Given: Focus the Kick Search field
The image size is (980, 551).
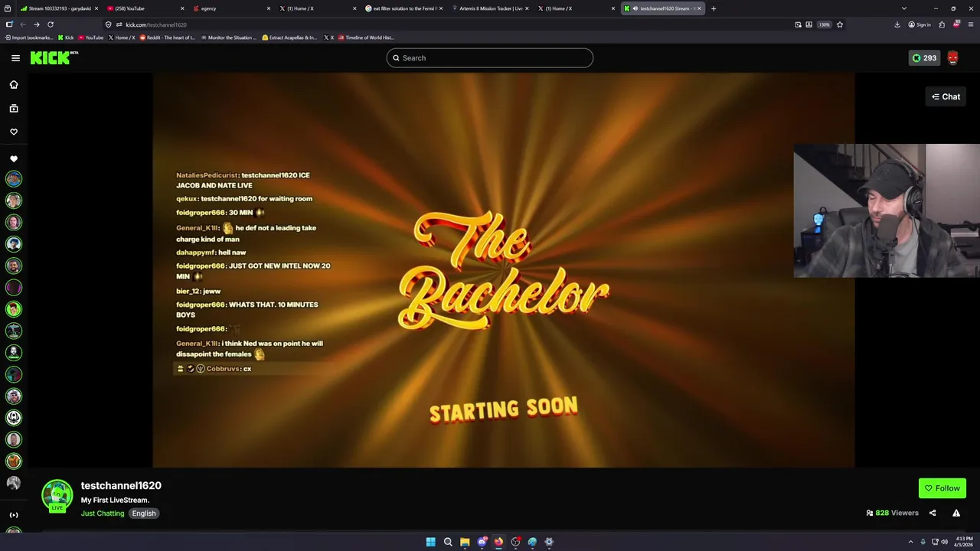Looking at the screenshot, I should pos(490,58).
